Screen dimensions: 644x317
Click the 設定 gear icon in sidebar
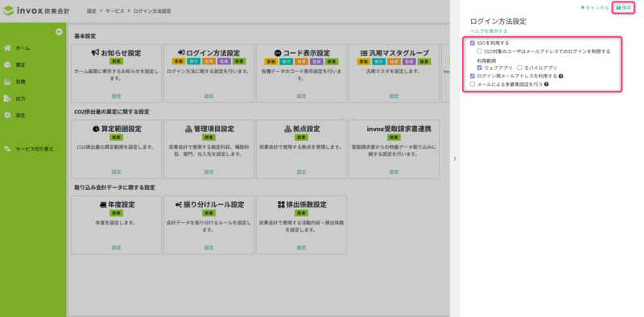7,115
